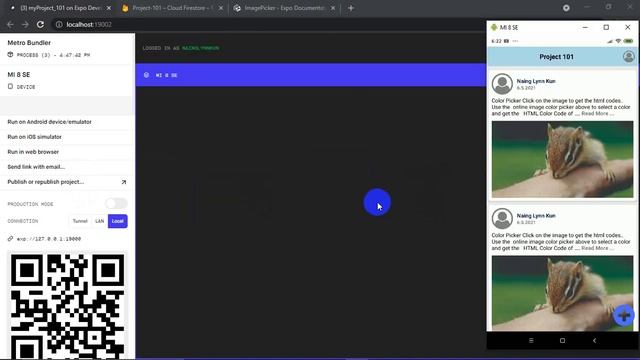Tap the Android home button
The width and height of the screenshot is (640, 360).
(562, 340)
